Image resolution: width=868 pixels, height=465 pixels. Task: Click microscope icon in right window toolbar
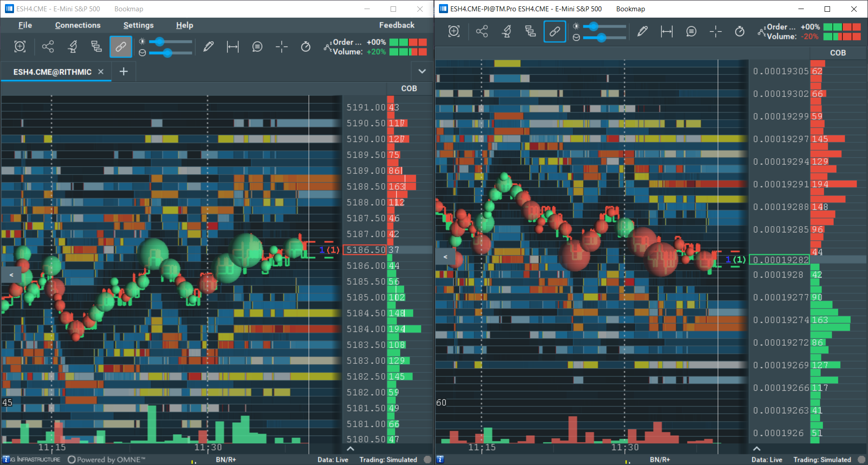(506, 31)
